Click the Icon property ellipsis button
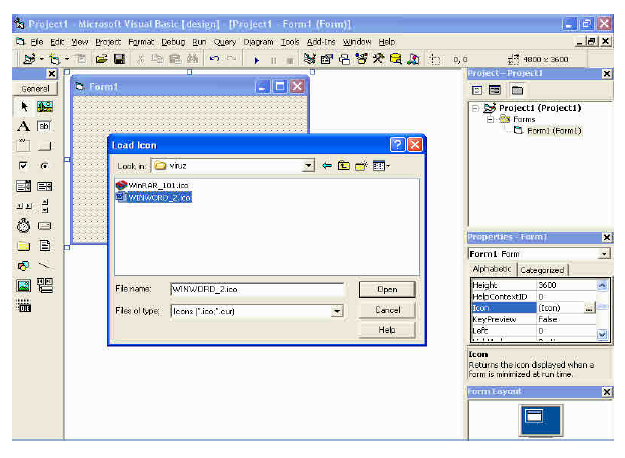Viewport: 625px width, 458px height. [x=589, y=308]
